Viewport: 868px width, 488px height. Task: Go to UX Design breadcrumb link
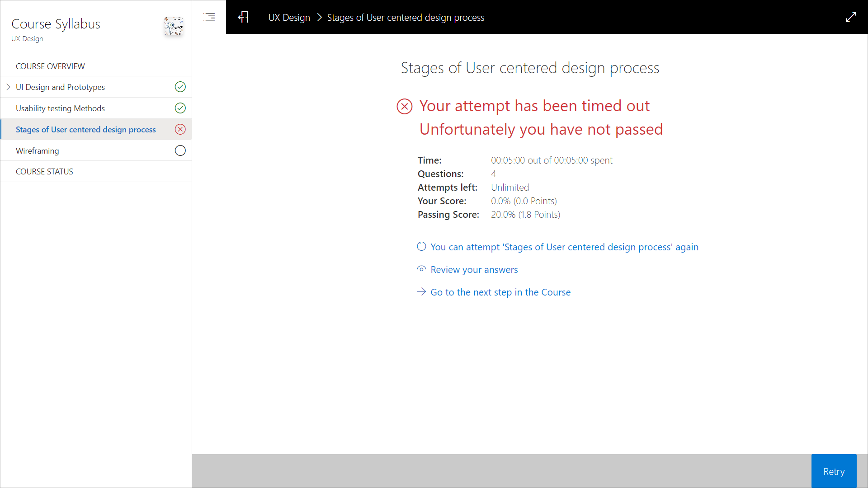(x=289, y=18)
